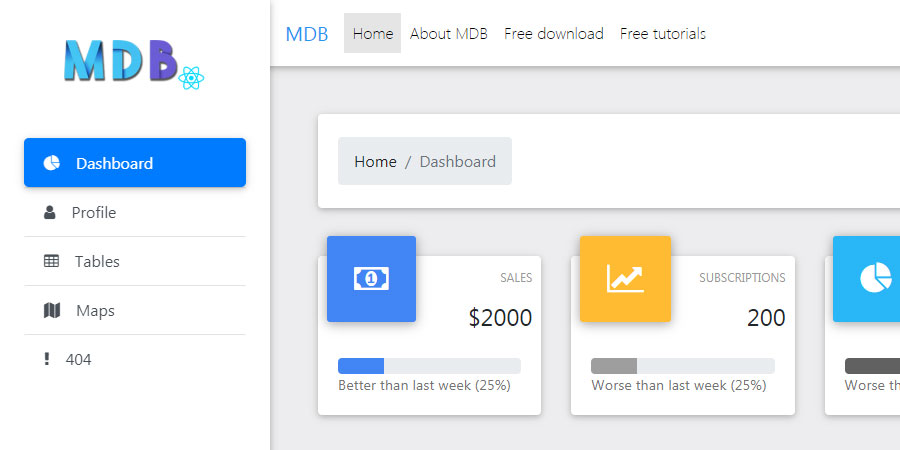900x450 pixels.
Task: Click the user icon beside Profile
Action: 50,212
